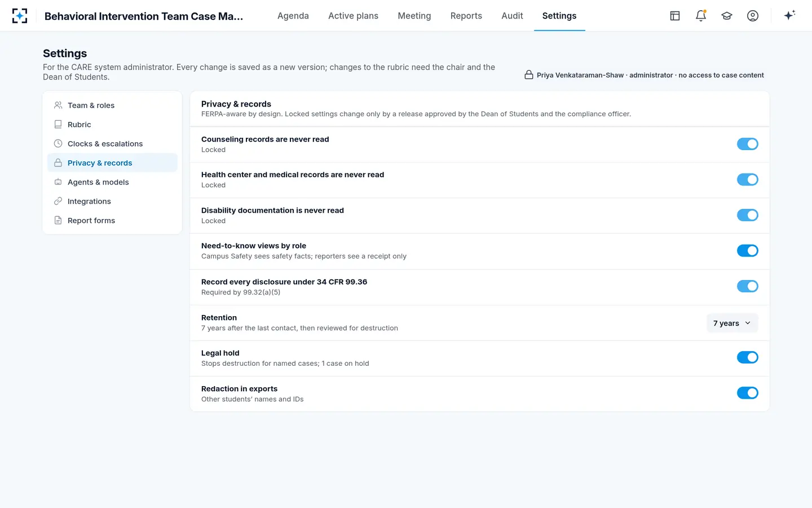The width and height of the screenshot is (812, 508).
Task: Select Privacy & records in sidebar
Action: point(112,163)
